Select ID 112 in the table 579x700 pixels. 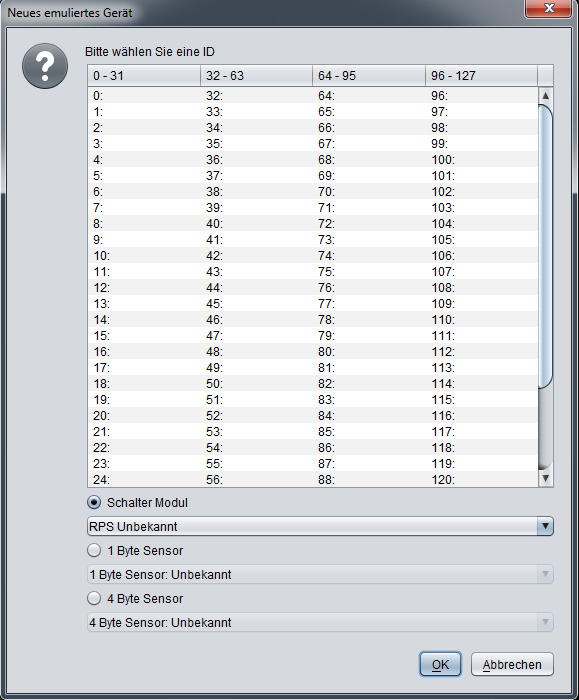(x=482, y=351)
